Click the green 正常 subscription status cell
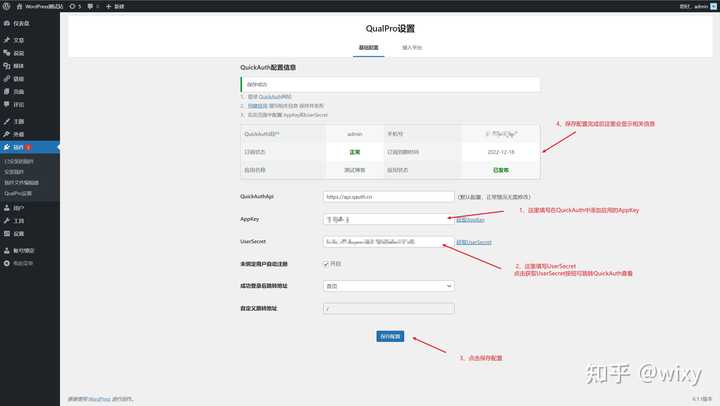This screenshot has height=406, width=720. coord(354,152)
